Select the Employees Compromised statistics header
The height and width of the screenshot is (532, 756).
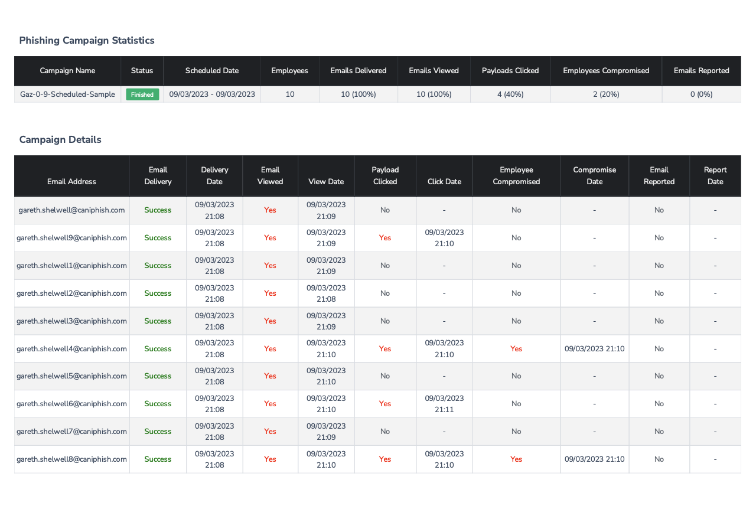[x=606, y=71]
